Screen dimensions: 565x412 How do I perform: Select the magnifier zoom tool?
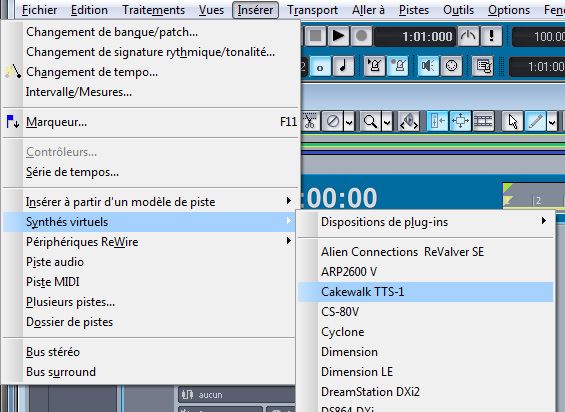370,121
